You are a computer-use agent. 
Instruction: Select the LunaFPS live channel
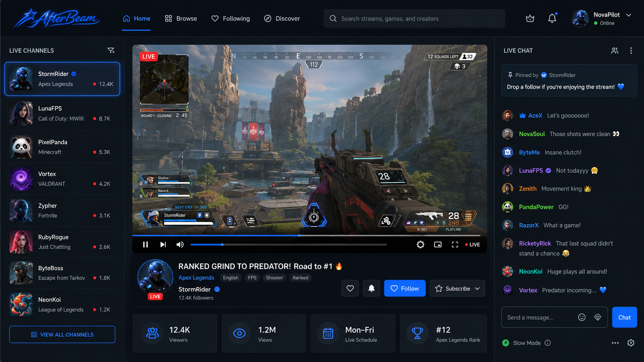pyautogui.click(x=62, y=113)
